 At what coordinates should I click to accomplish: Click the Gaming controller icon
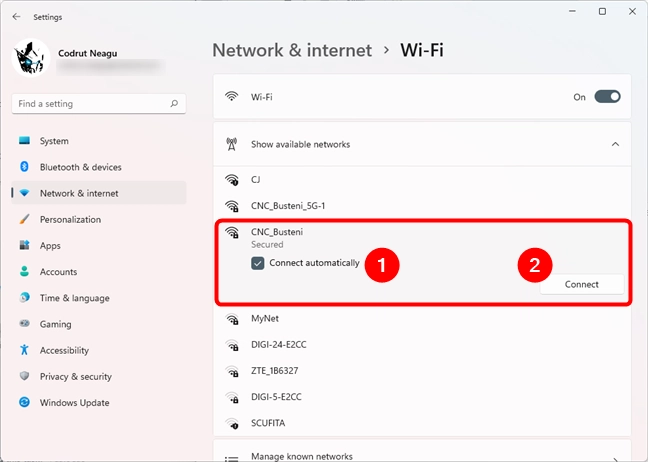[24, 324]
